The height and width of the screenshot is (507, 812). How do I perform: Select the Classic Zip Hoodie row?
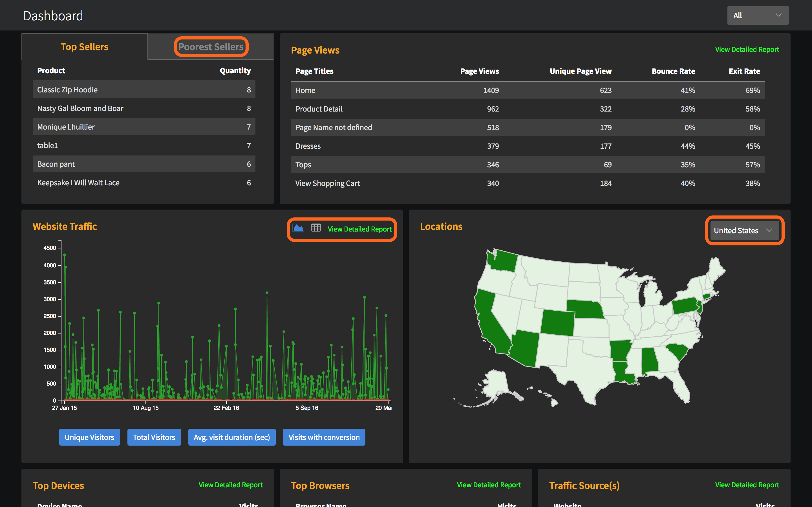[144, 90]
